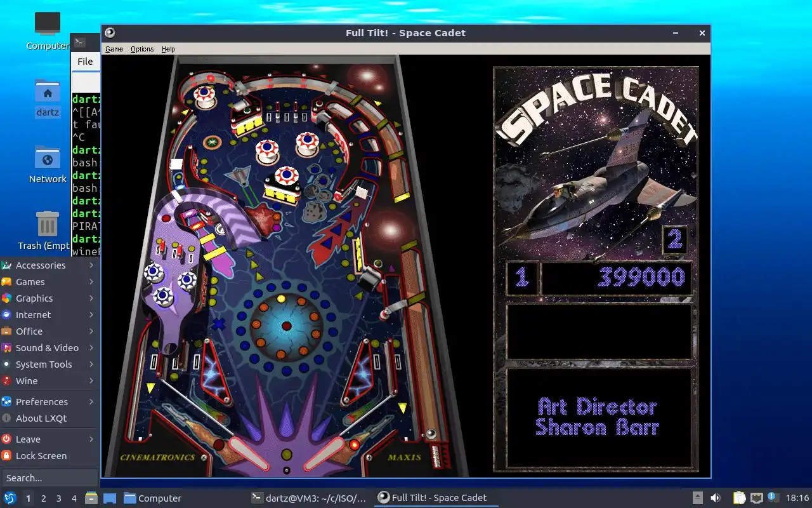The image size is (812, 508).
Task: Focus the application menu Search field
Action: pyautogui.click(x=49, y=478)
